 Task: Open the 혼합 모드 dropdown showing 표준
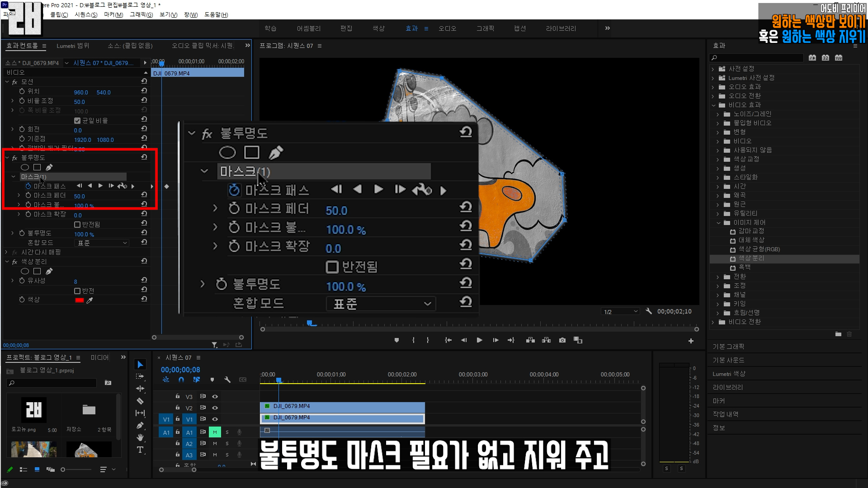(103, 243)
